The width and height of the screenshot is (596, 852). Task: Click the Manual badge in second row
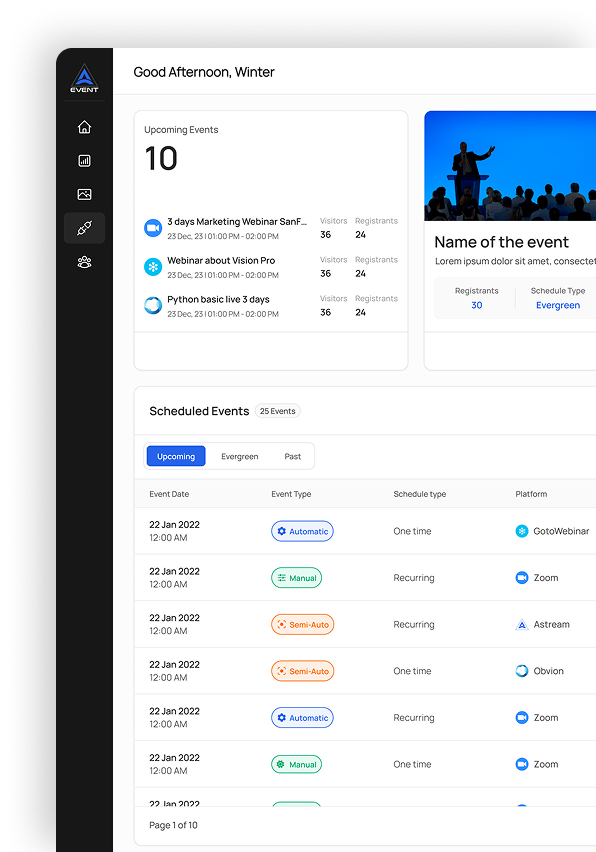click(297, 578)
